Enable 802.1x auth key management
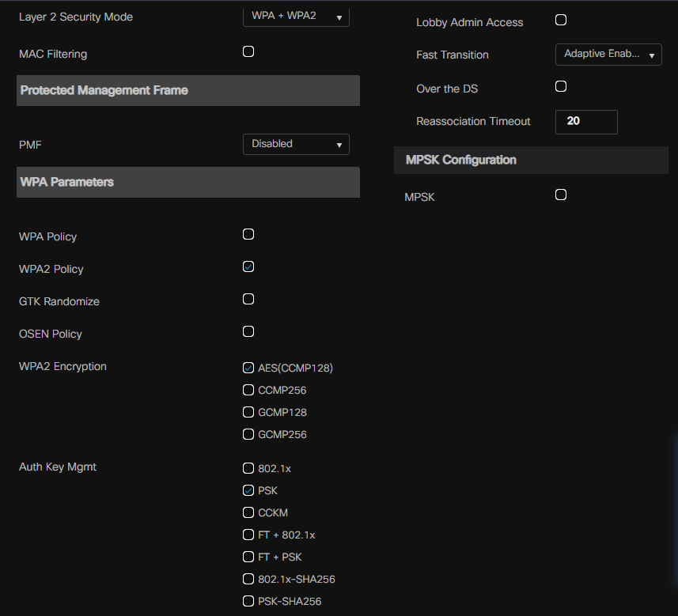Viewport: 678px width, 616px height. (248, 468)
